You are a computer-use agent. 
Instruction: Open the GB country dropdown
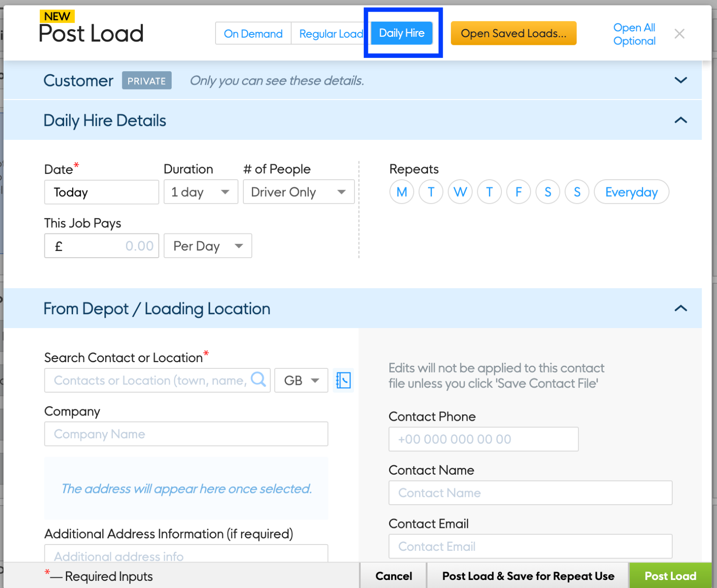[x=301, y=380]
